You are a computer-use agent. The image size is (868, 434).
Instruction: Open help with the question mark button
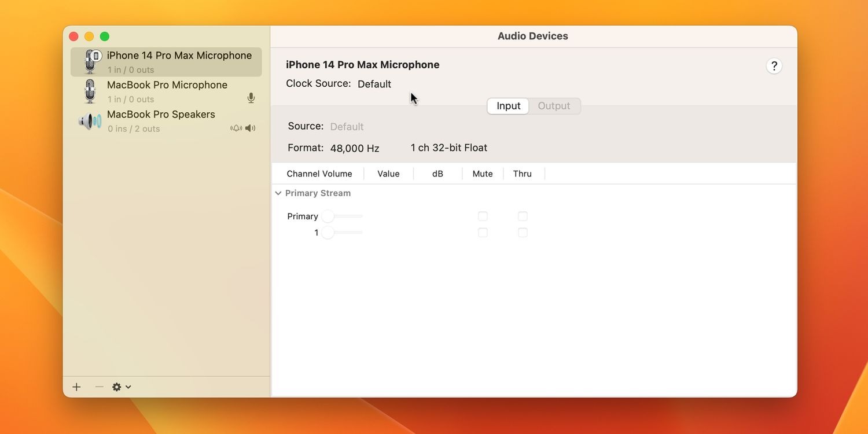point(774,66)
